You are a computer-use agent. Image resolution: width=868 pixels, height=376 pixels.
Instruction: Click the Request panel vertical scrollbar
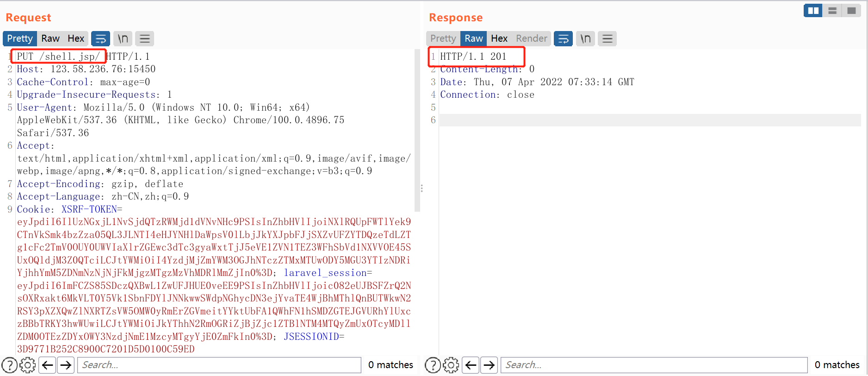[417, 131]
